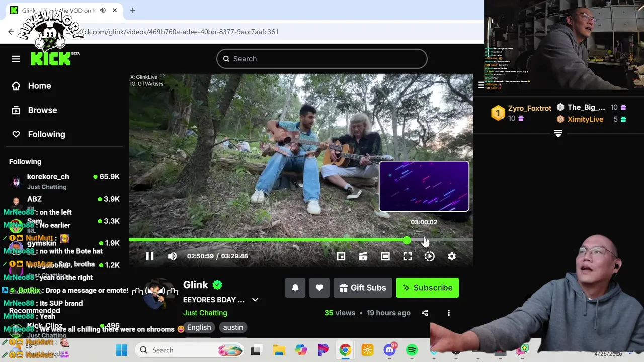Follow Glink using the heart button
644x362 pixels.
click(319, 288)
